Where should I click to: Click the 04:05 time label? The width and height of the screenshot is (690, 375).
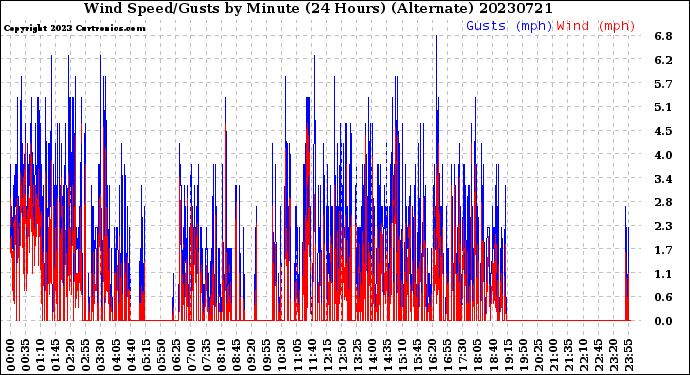(x=116, y=355)
